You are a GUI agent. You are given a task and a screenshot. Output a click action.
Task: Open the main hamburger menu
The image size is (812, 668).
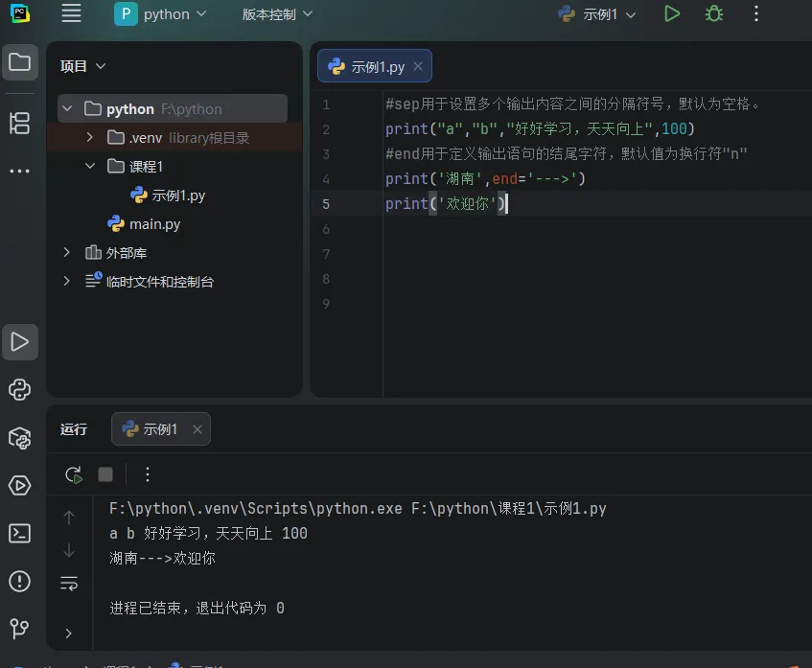(x=71, y=13)
